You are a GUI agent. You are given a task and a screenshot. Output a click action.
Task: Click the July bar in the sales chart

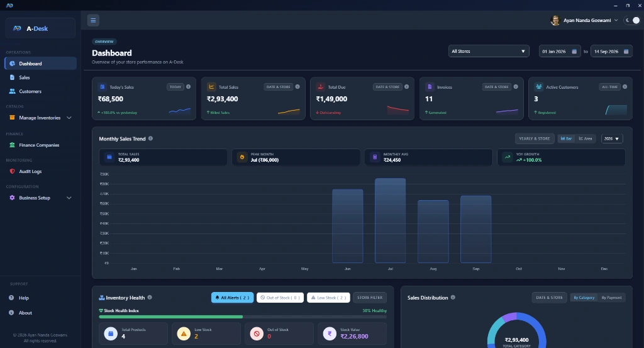point(390,221)
